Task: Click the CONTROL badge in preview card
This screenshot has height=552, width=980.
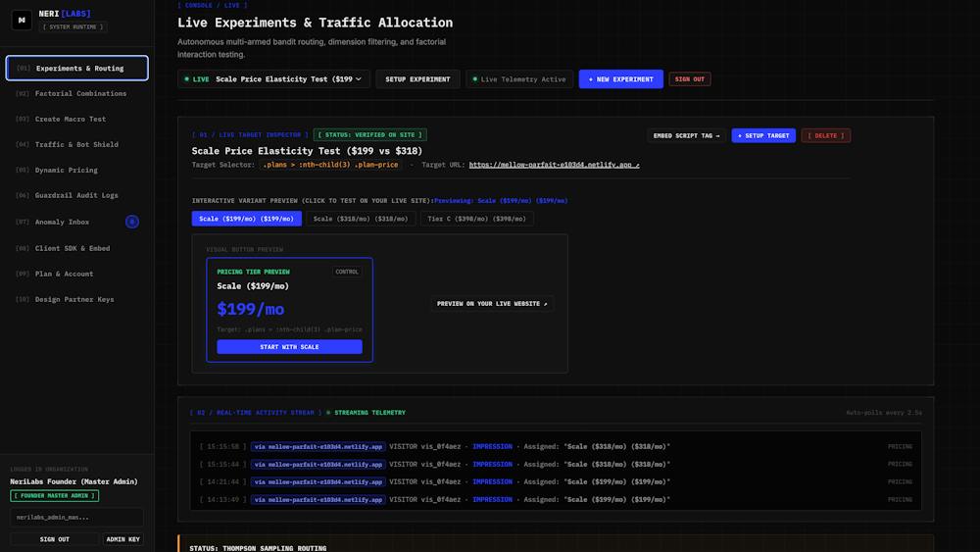Action: [347, 272]
